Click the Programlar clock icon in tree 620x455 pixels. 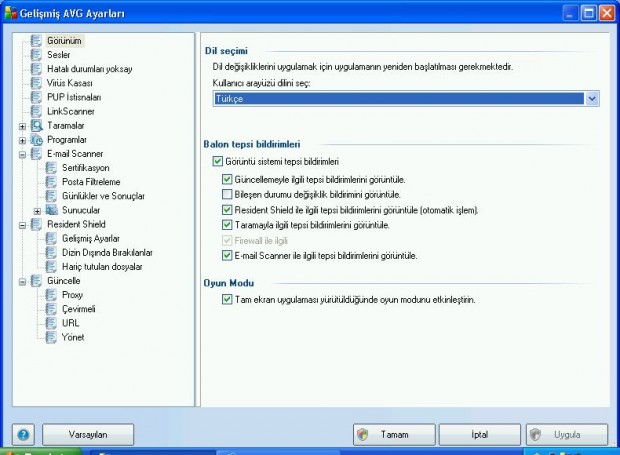tap(37, 140)
